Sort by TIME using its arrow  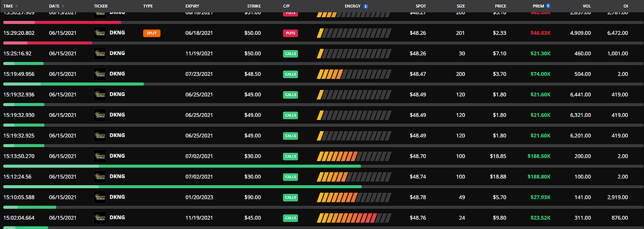(17, 7)
